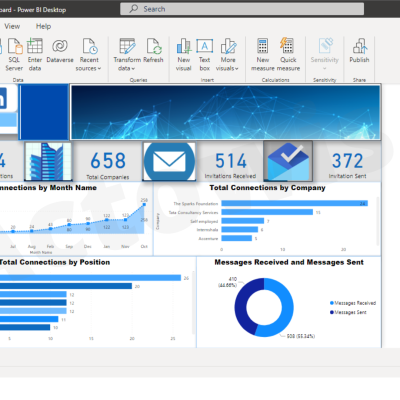Click Messages Sent legend item
This screenshot has height=400, width=400.
point(348,312)
